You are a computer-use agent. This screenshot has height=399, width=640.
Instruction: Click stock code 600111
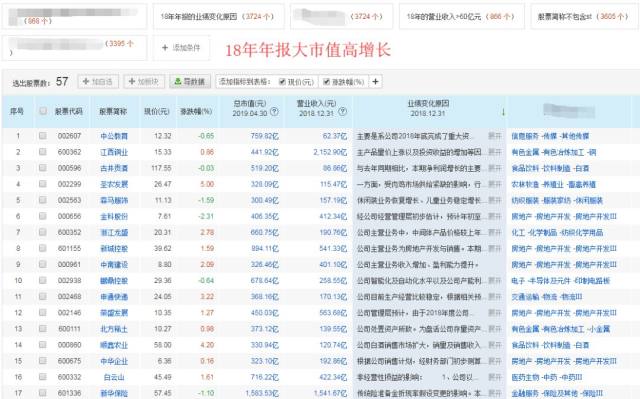point(69,329)
